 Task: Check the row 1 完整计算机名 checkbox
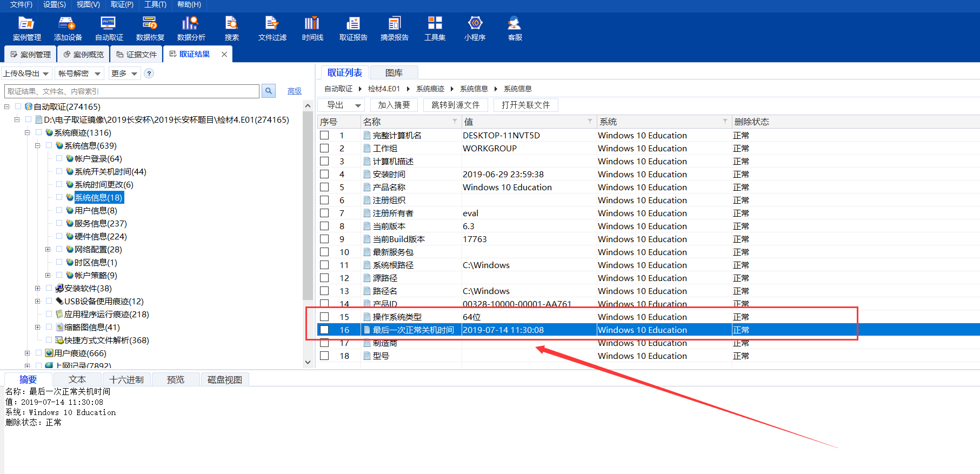(x=324, y=135)
